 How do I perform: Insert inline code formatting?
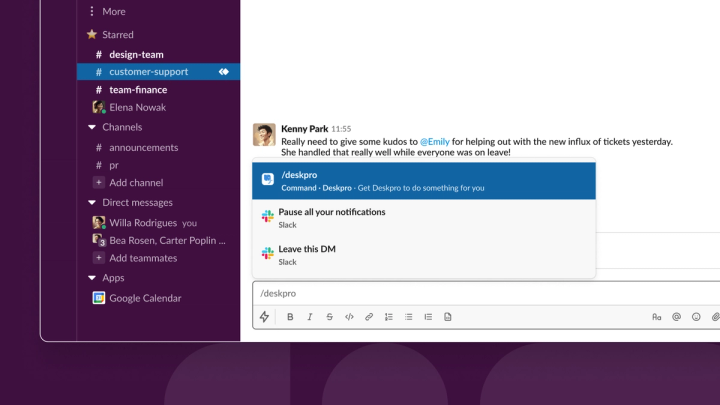click(x=349, y=317)
